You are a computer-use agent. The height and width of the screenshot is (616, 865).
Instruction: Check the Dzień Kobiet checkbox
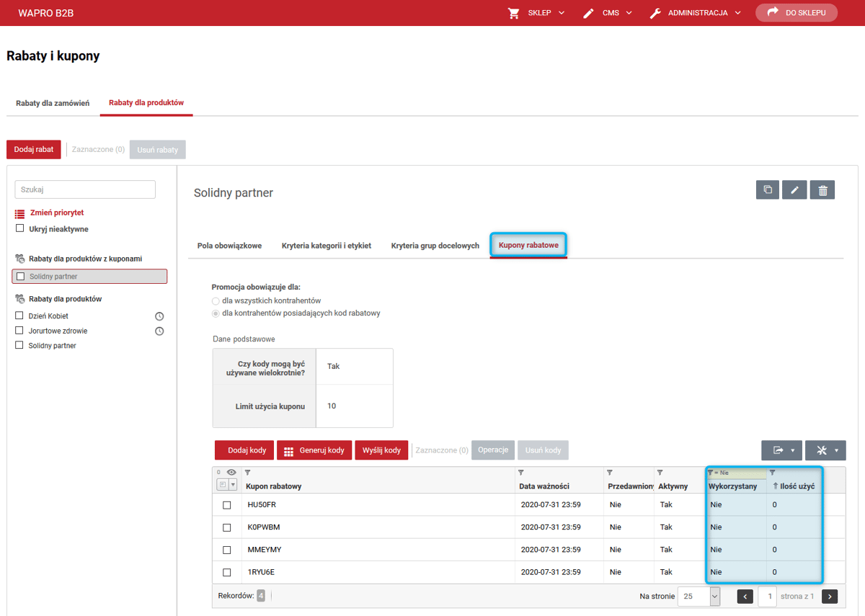pos(20,316)
